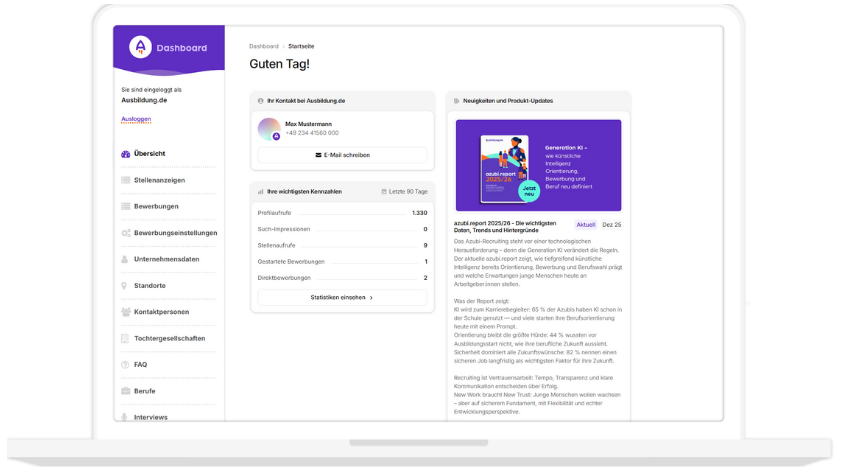Open the azubi.report 2025/26 banner image

(x=539, y=165)
